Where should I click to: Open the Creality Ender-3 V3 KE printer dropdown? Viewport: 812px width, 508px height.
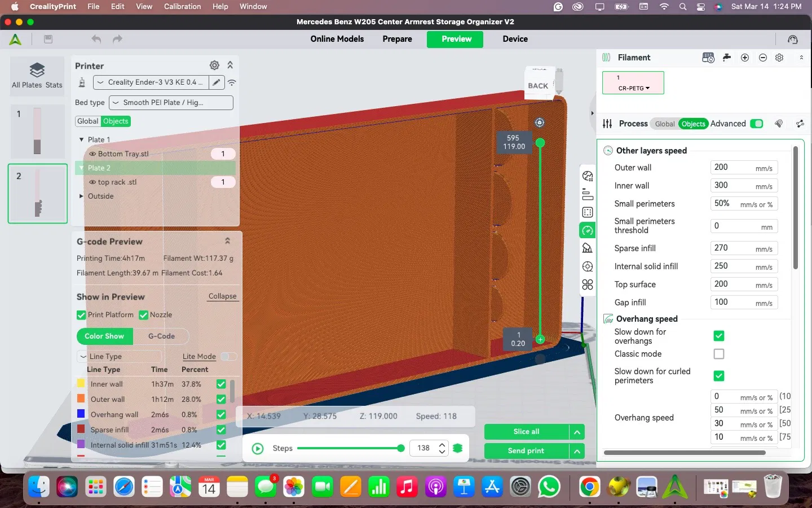150,82
